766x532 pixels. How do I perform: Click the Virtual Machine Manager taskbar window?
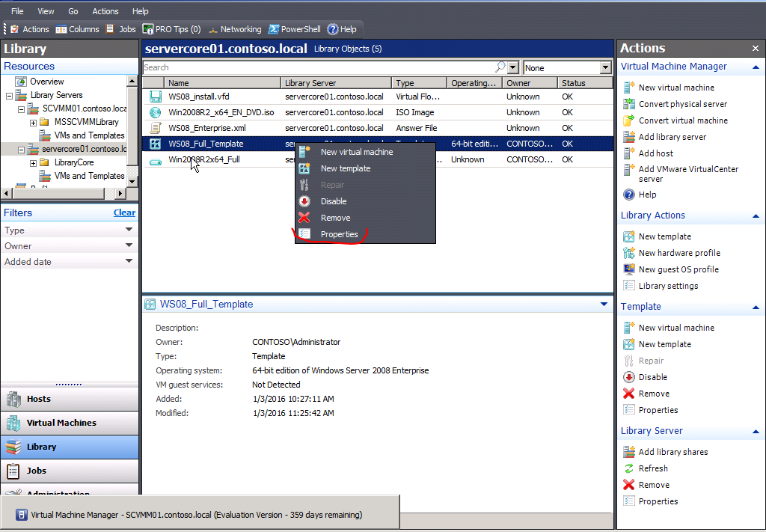200,514
